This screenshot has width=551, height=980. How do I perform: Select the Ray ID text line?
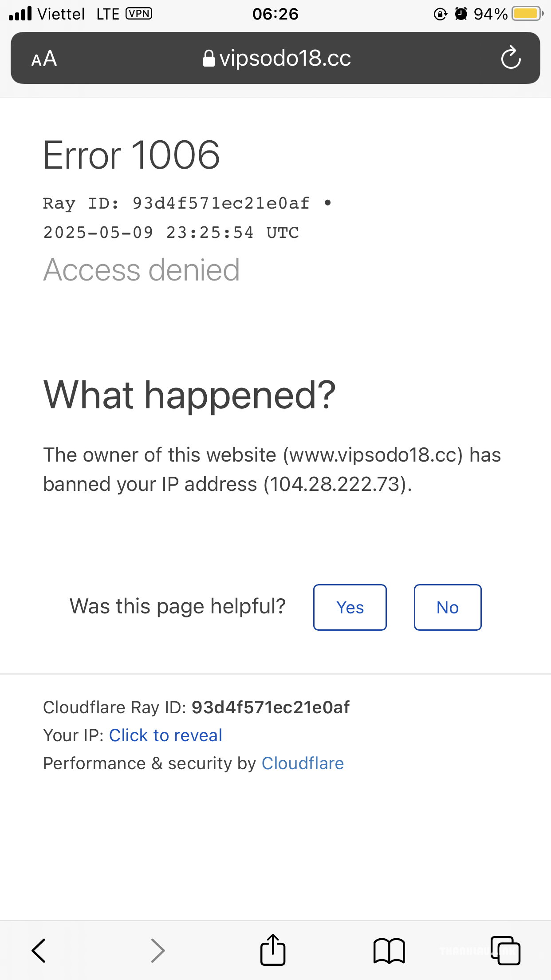pos(187,203)
